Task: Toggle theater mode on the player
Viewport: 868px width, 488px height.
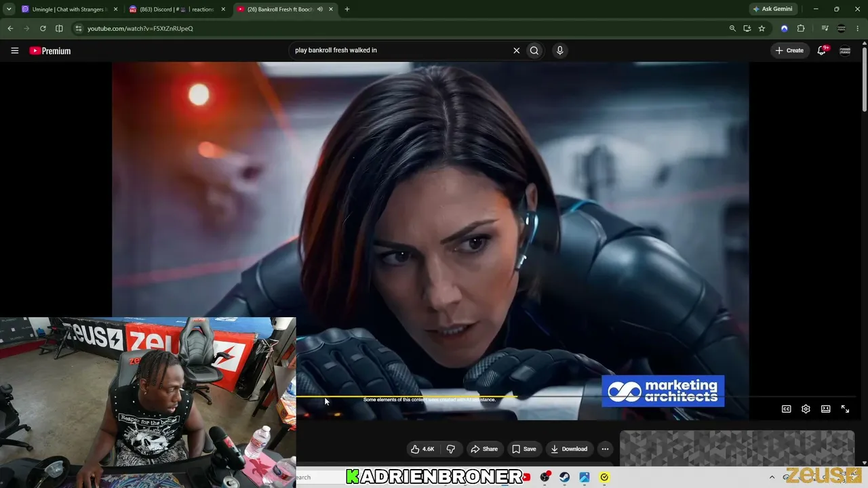Action: 825,409
